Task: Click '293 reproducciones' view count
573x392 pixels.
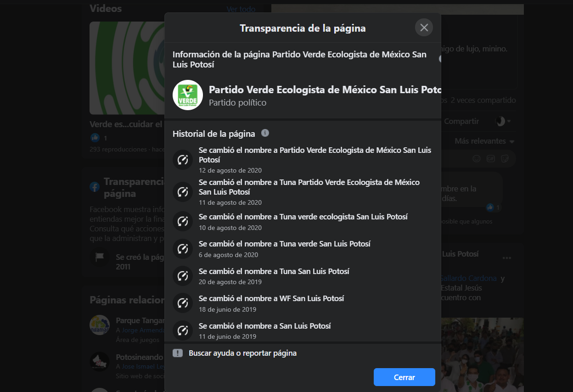Action: [118, 149]
